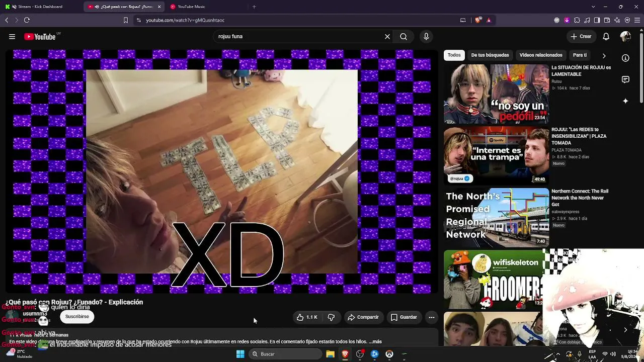Open the Brave Shields lion icon
Image resolution: width=644 pixels, height=362 pixels.
point(477,20)
